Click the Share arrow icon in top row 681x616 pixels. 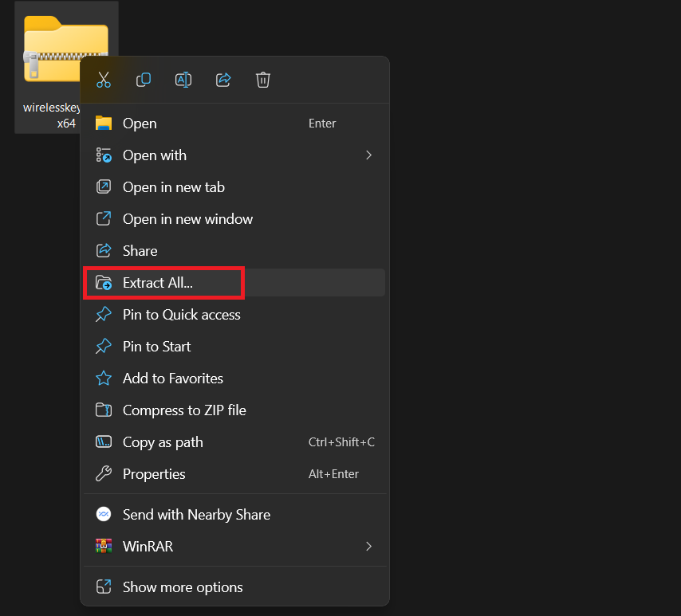223,80
